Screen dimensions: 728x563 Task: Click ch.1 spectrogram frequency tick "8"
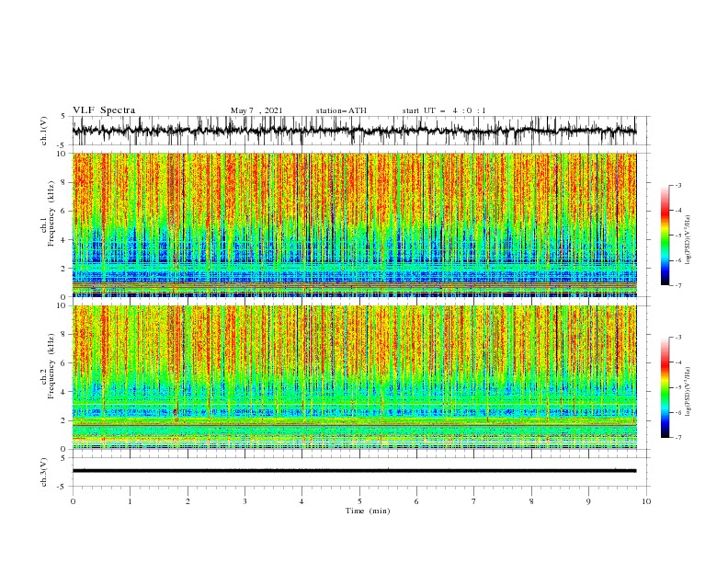tap(64, 182)
